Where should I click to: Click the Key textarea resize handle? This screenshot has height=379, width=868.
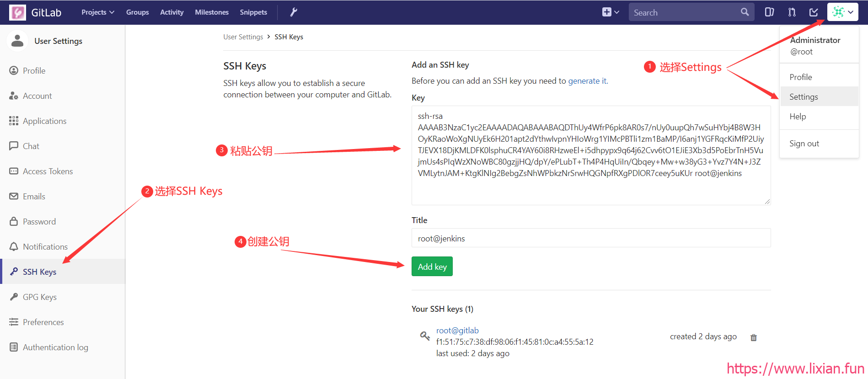click(x=767, y=202)
